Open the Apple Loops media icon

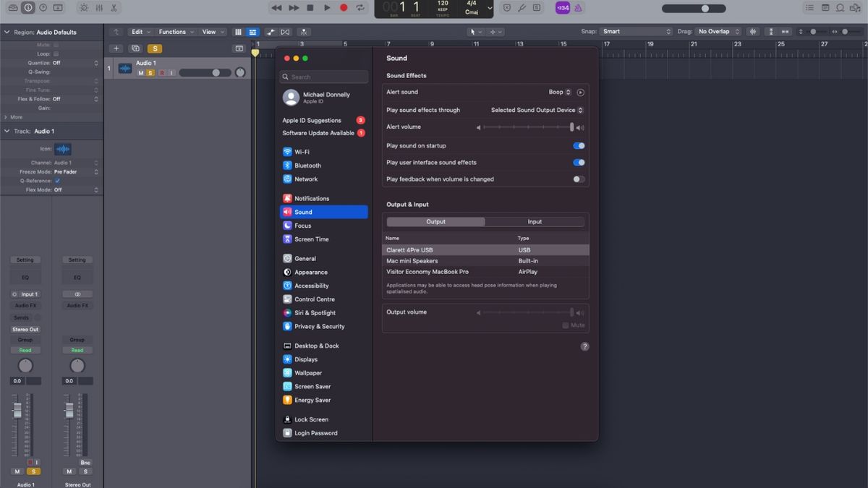[857, 7]
